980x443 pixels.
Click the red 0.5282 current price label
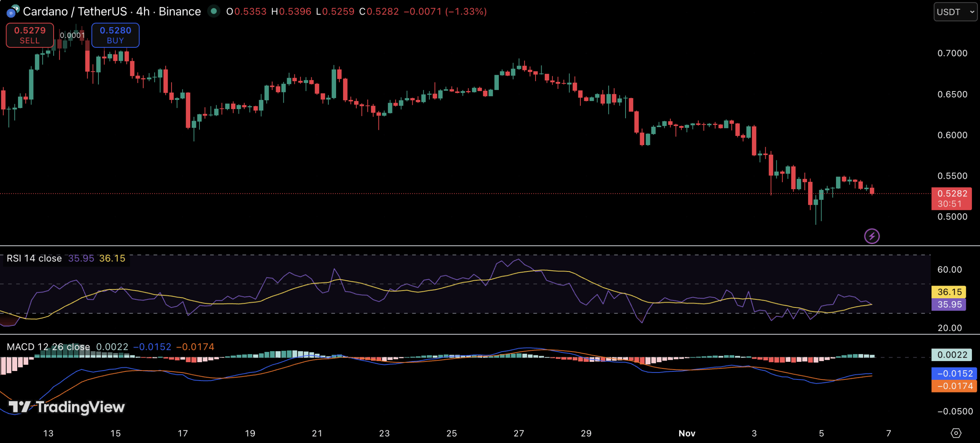coord(951,198)
